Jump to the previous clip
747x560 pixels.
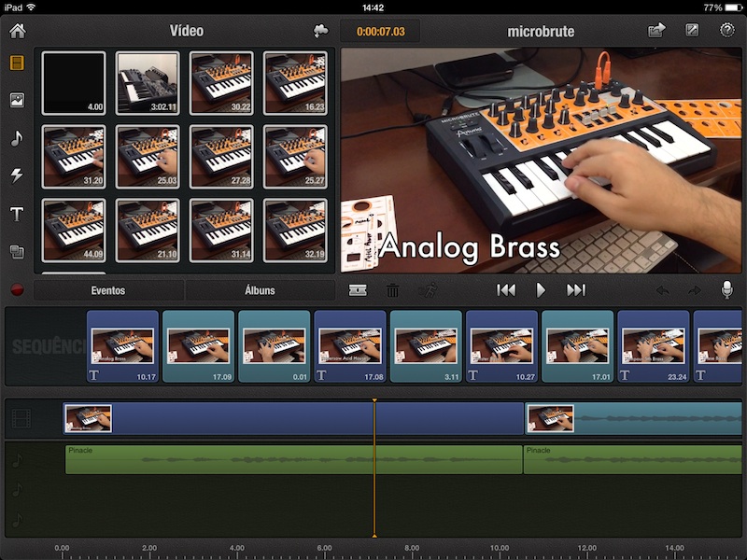coord(506,290)
